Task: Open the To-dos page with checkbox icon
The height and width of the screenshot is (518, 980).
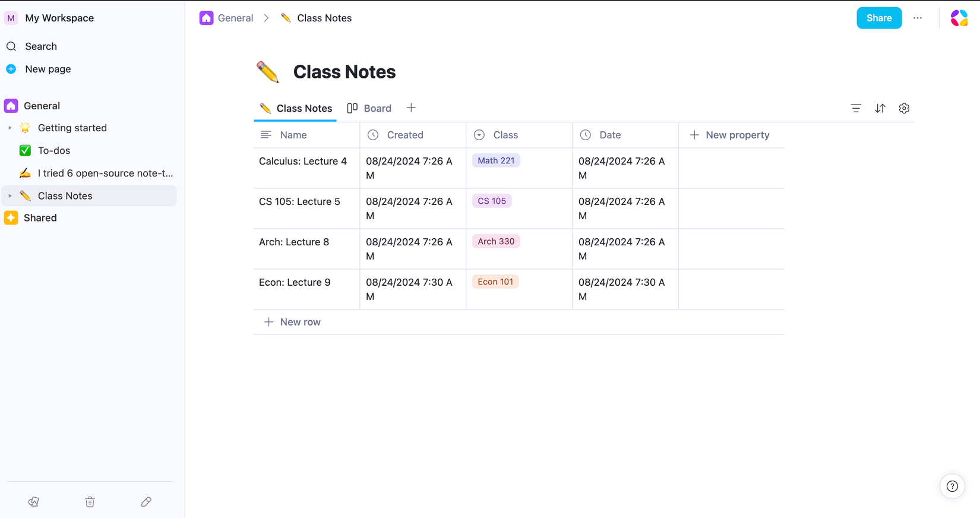Action: (x=53, y=150)
